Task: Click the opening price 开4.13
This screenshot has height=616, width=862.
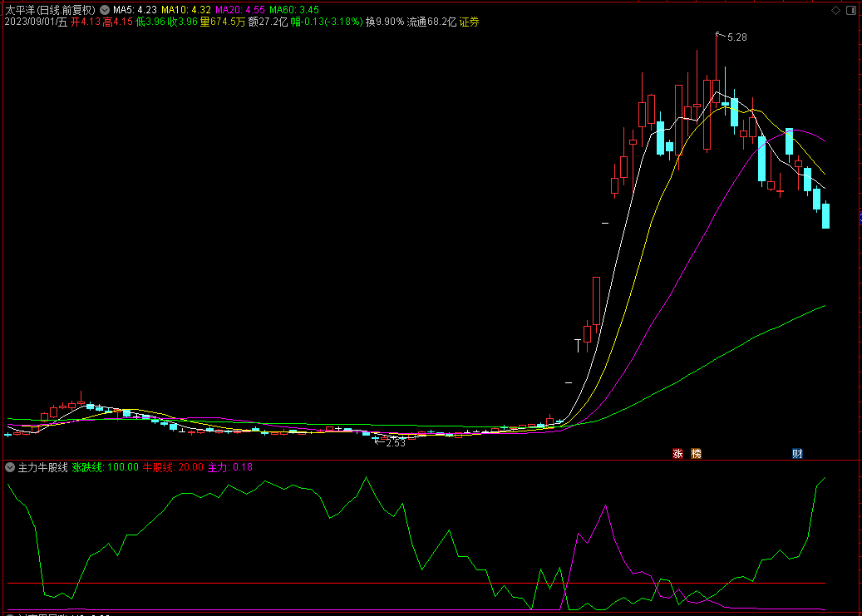Action: point(86,22)
